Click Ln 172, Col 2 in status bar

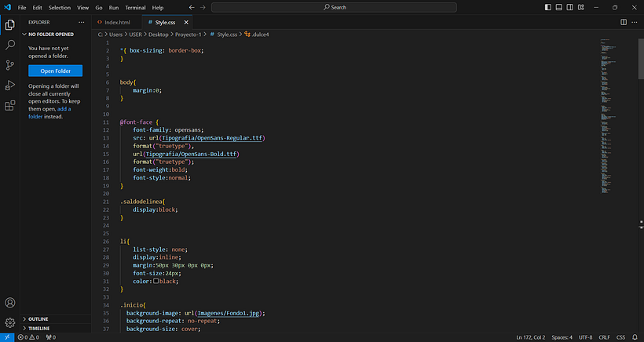click(x=531, y=337)
